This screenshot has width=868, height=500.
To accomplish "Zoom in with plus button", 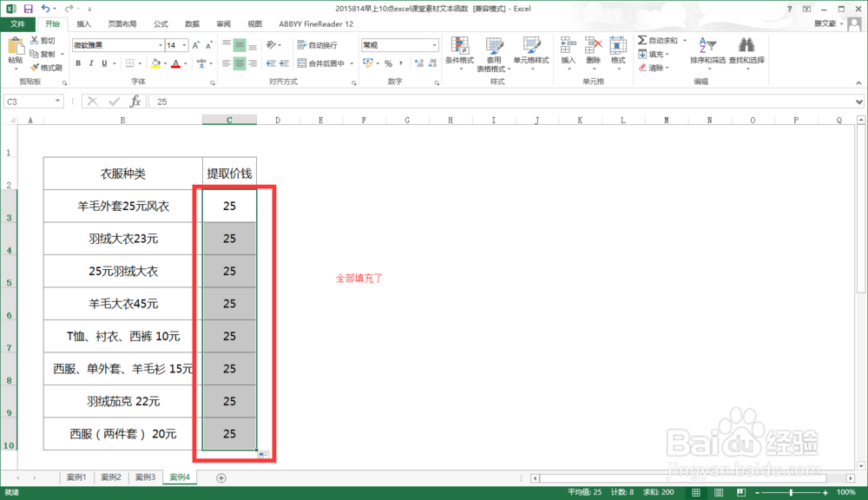I will point(825,493).
